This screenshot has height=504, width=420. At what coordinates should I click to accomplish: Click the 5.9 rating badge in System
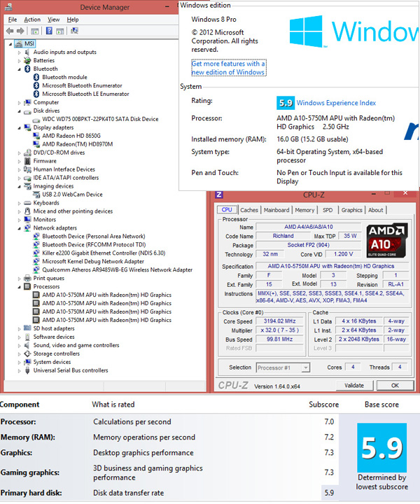pyautogui.click(x=285, y=103)
